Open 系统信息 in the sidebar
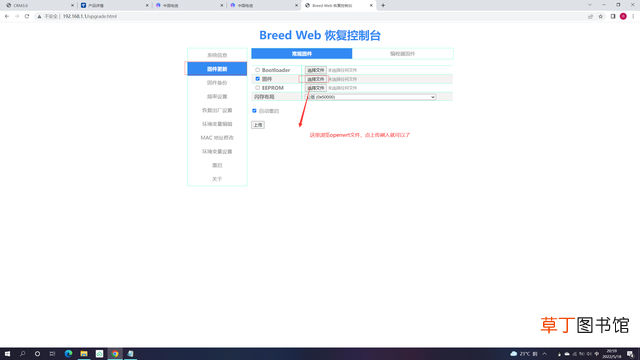This screenshot has height=360, width=640. 217,55
